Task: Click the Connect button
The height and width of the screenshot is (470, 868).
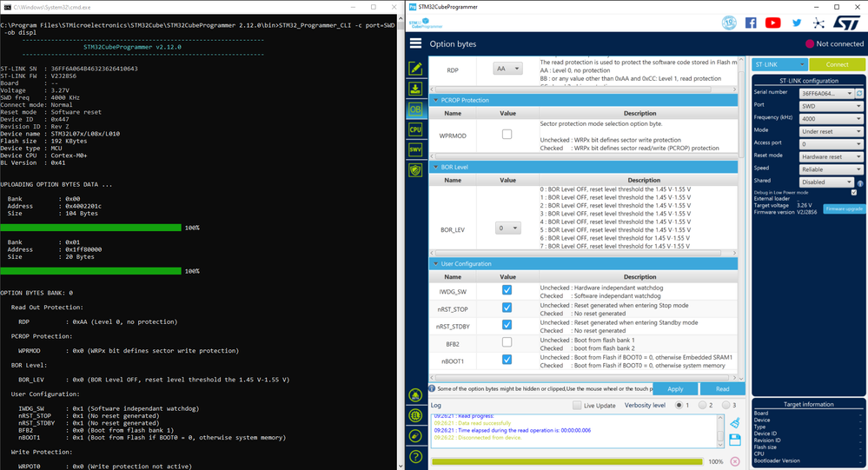Action: pyautogui.click(x=837, y=65)
